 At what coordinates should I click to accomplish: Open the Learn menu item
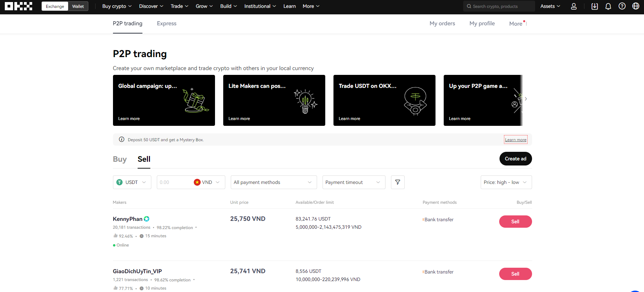[x=289, y=6]
